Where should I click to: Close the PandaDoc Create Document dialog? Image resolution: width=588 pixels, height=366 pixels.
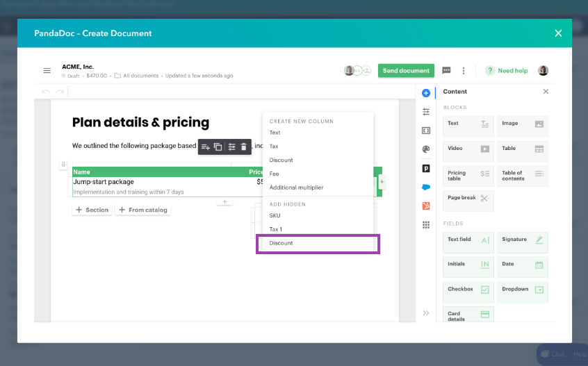click(x=558, y=33)
